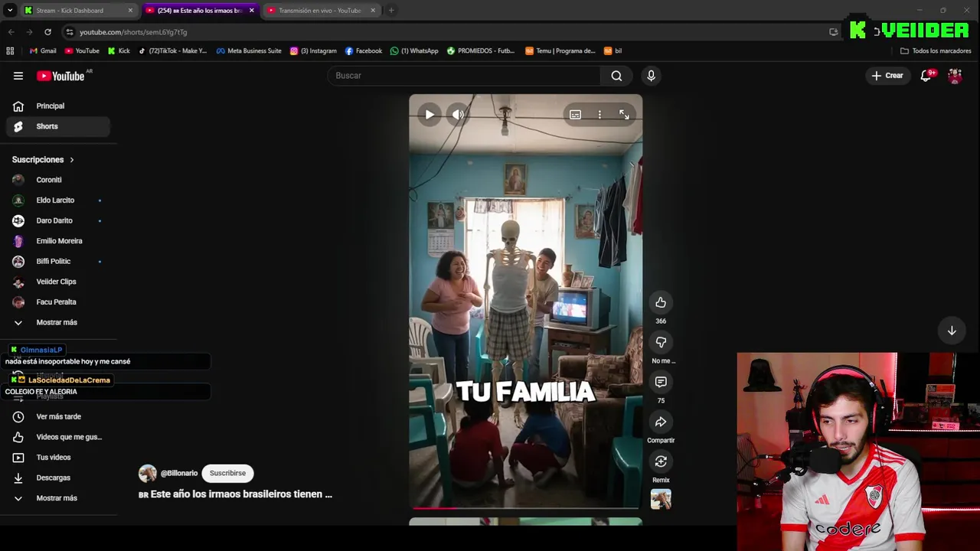Open the Chrome apps grid icon

tap(10, 51)
